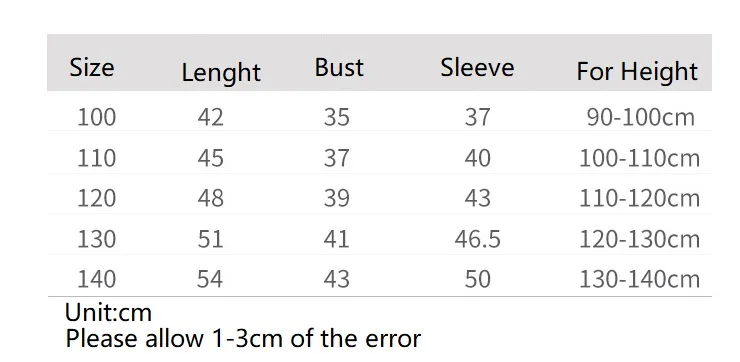This screenshot has height=362, width=740.
Task: Click length value 48
Action: (210, 198)
